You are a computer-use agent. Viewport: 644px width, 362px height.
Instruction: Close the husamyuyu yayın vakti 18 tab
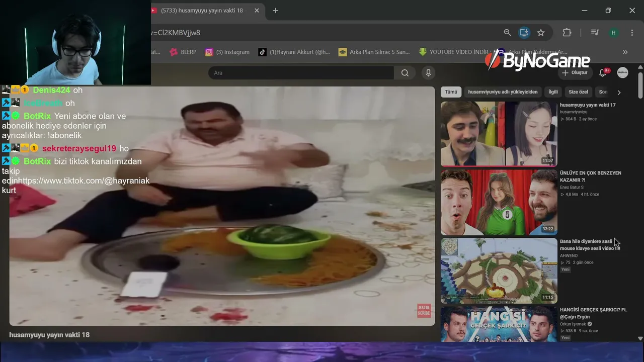257,11
